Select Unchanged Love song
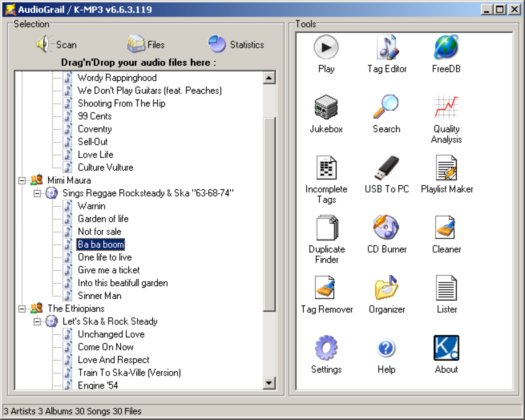The image size is (525, 420). pyautogui.click(x=111, y=334)
